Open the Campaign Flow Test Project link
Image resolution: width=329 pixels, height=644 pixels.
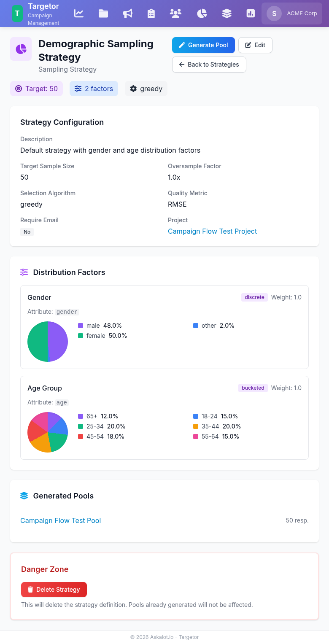click(x=212, y=231)
